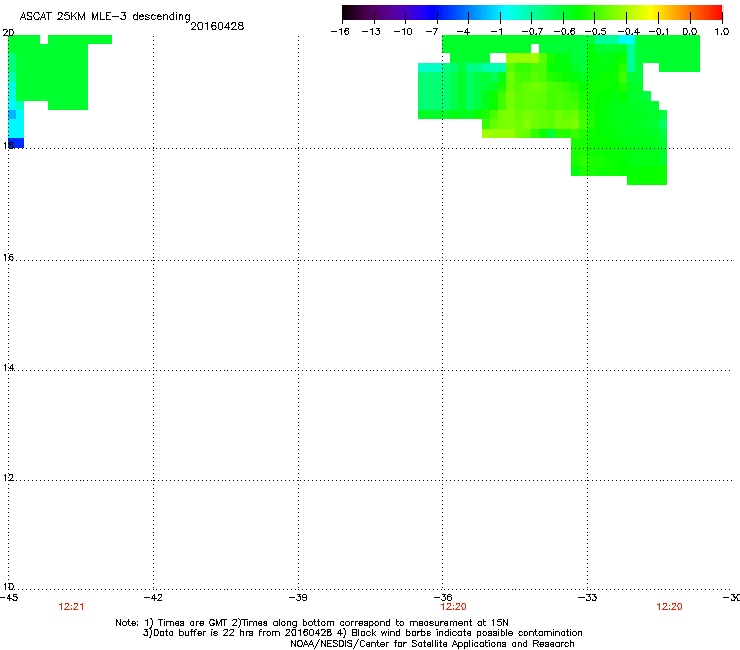The image size is (740, 650).
Task: Click the longitude label -33
Action: [588, 598]
